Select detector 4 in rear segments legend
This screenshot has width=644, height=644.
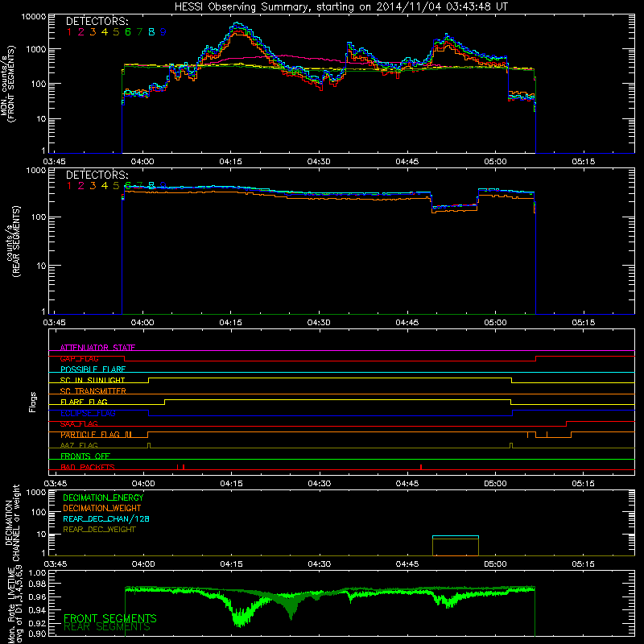tap(105, 186)
